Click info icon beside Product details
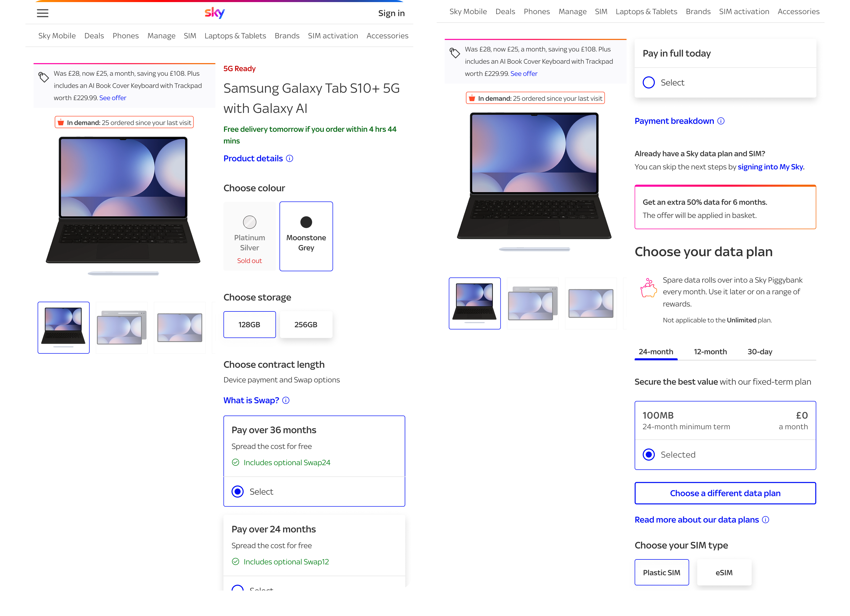Viewport: 850px width, 616px height. 290,159
